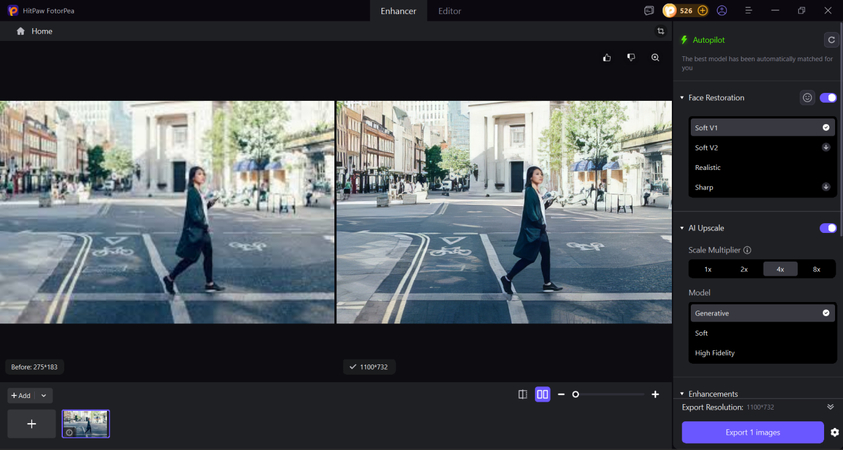Screen dimensions: 843x450
Task: Select the Generative upscale model
Action: point(762,313)
